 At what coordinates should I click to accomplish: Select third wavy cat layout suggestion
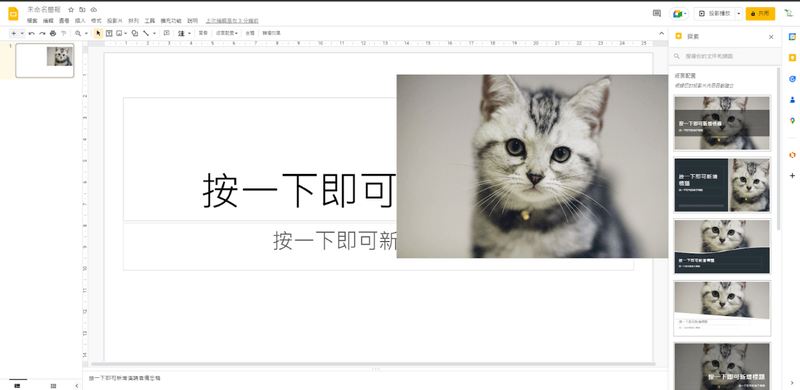[x=722, y=246]
